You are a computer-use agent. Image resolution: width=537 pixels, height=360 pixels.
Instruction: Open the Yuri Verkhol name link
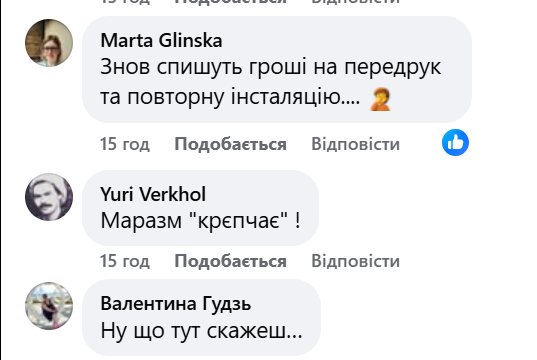click(x=153, y=194)
